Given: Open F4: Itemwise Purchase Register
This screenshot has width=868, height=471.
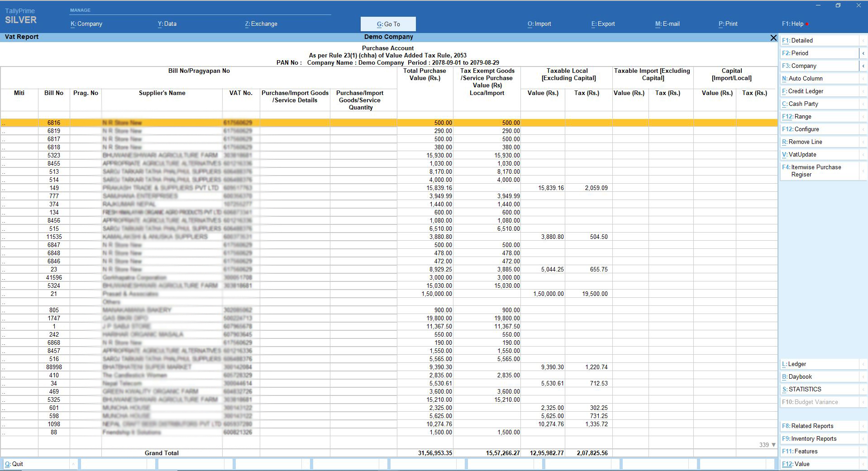Looking at the screenshot, I should coord(819,171).
